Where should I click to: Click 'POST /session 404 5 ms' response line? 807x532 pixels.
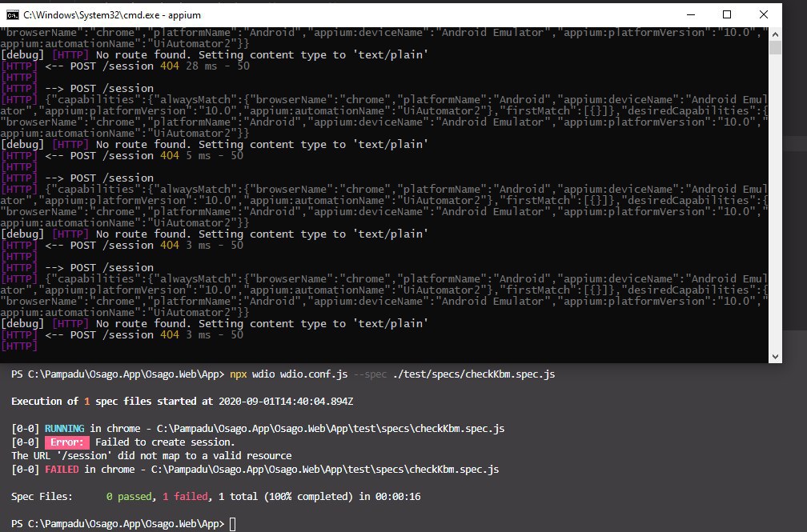pos(122,155)
